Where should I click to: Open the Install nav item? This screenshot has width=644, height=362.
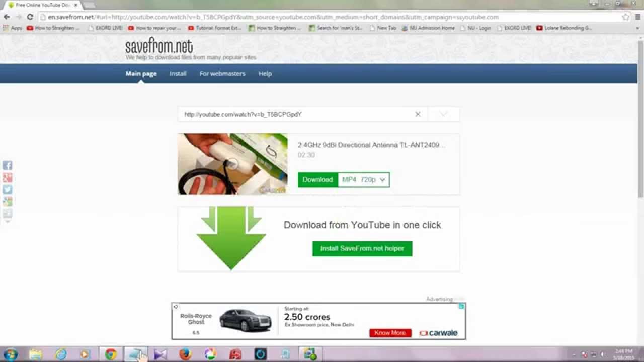(178, 74)
